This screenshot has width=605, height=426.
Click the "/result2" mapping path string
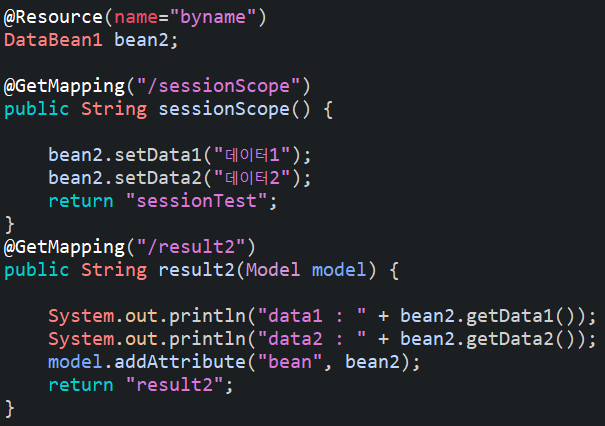coord(191,247)
